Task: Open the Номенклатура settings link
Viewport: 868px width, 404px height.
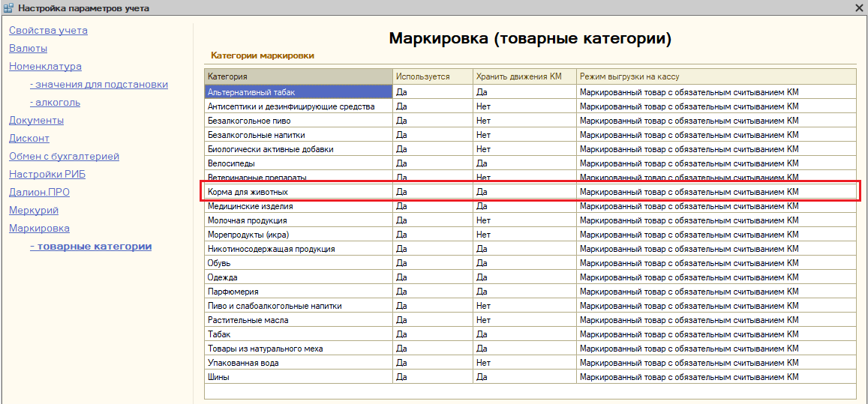Action: point(45,67)
